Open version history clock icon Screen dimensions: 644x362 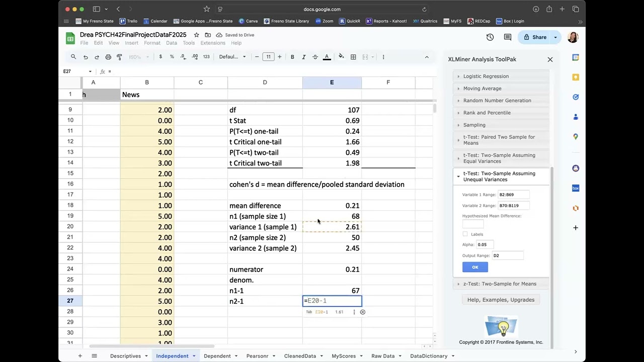click(x=490, y=37)
